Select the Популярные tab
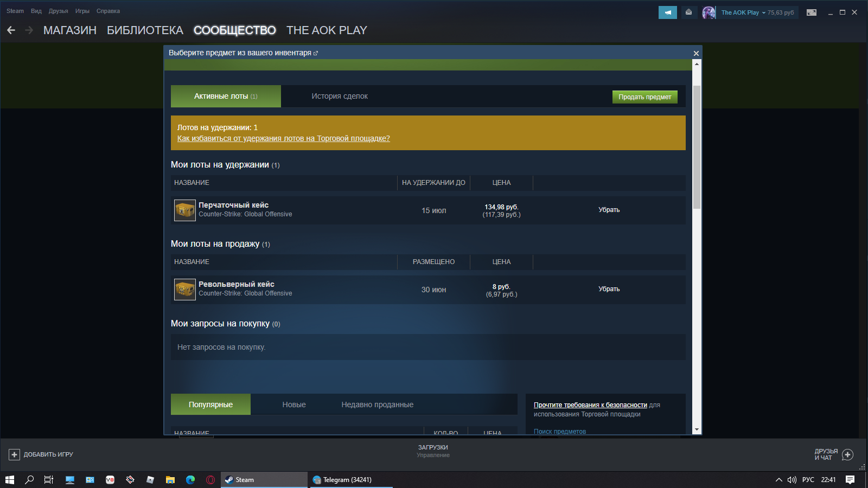The height and width of the screenshot is (488, 868). [x=210, y=404]
